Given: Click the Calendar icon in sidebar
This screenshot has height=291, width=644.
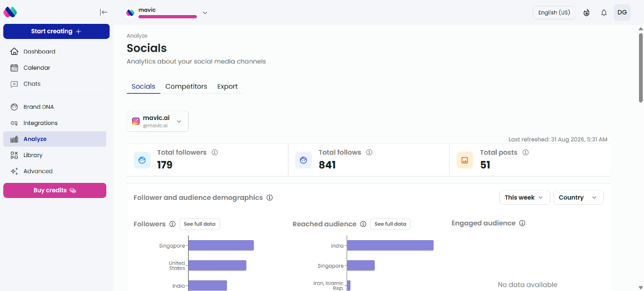Looking at the screenshot, I should pyautogui.click(x=14, y=68).
